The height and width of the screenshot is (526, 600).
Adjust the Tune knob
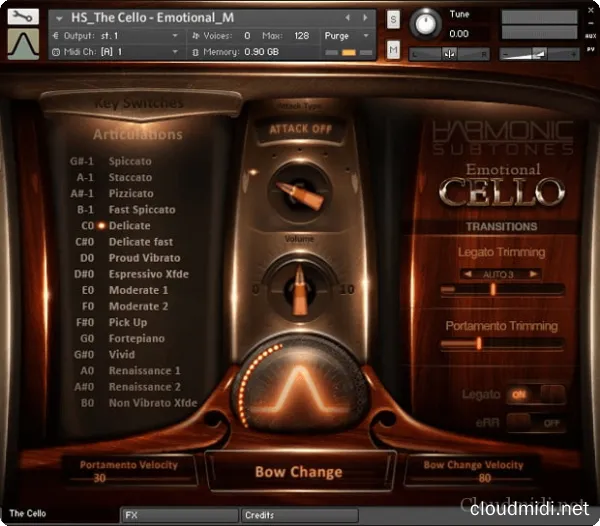(425, 23)
